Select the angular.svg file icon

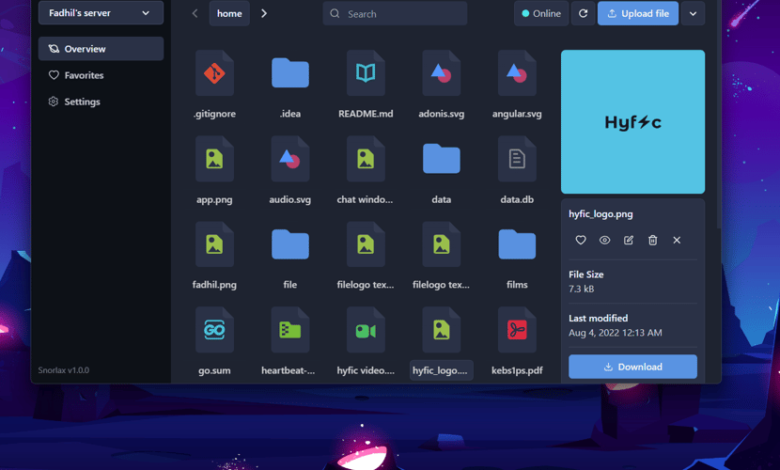coord(517,73)
